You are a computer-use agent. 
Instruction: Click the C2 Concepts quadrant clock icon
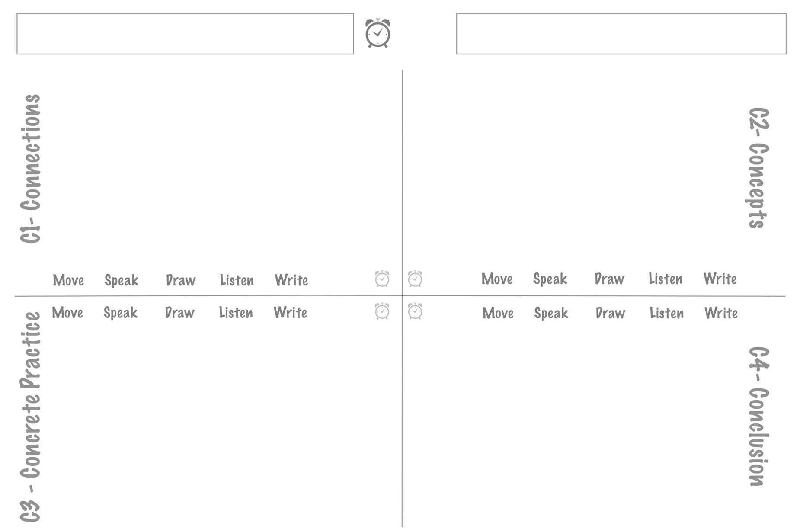tap(415, 279)
